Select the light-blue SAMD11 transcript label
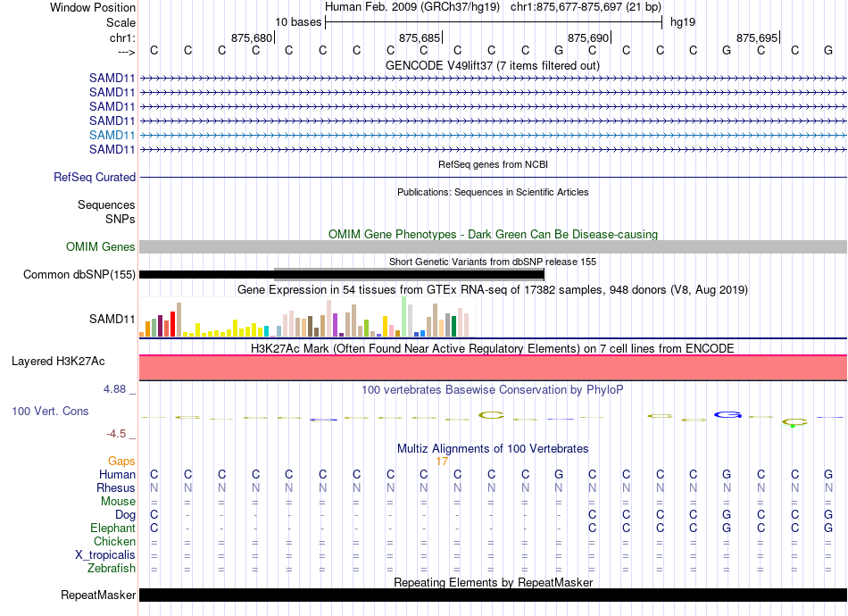 (x=112, y=135)
